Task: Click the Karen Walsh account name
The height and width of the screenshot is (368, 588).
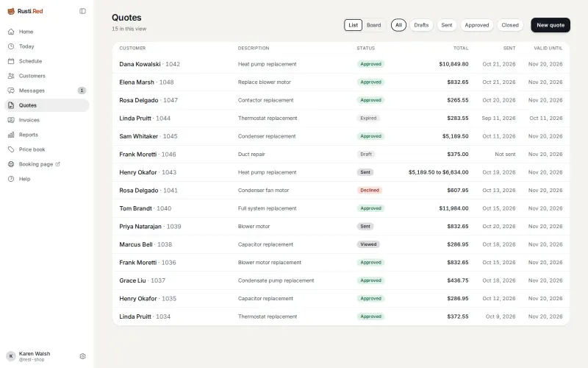Action: click(35, 354)
